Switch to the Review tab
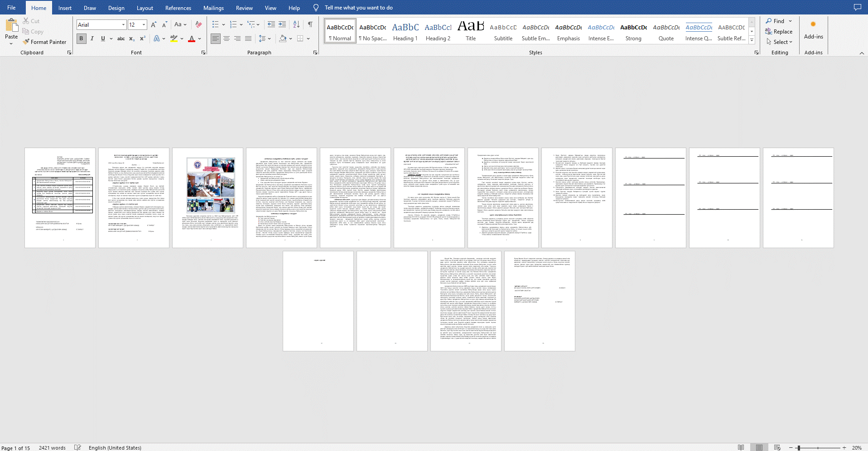This screenshot has height=451, width=868. point(244,8)
